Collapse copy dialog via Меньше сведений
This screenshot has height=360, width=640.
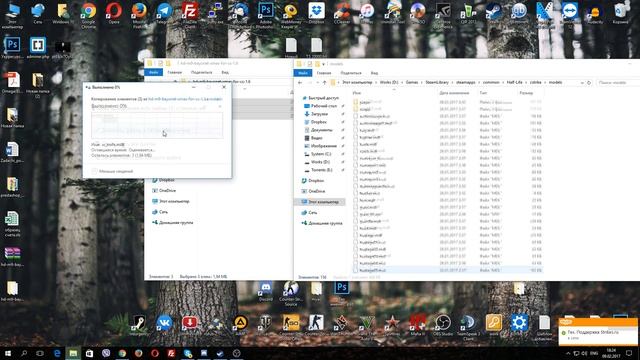[x=112, y=171]
